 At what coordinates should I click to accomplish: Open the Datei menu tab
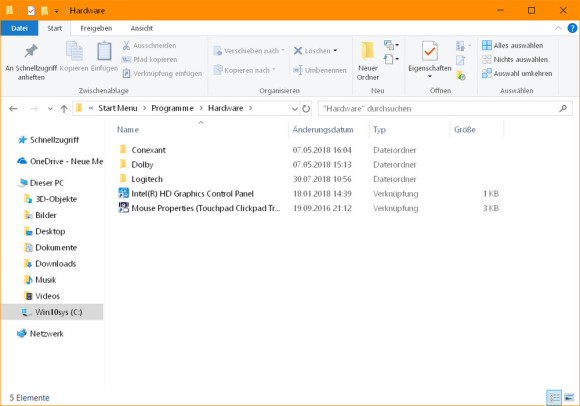(x=19, y=28)
